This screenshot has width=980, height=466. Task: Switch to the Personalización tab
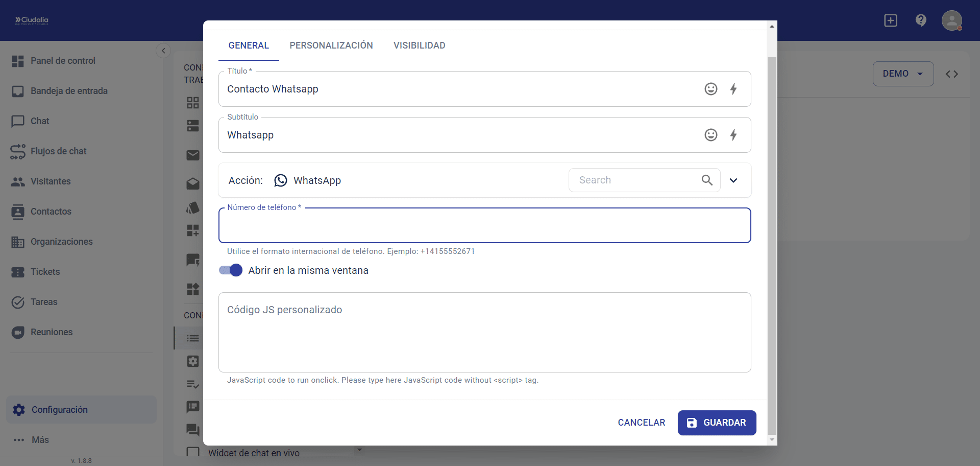(x=331, y=45)
